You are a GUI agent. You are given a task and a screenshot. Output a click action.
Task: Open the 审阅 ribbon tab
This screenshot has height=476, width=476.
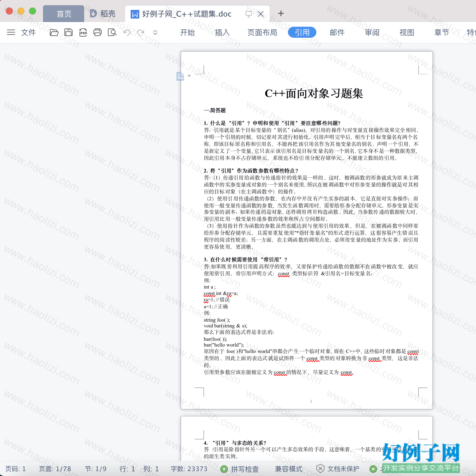[x=372, y=33]
